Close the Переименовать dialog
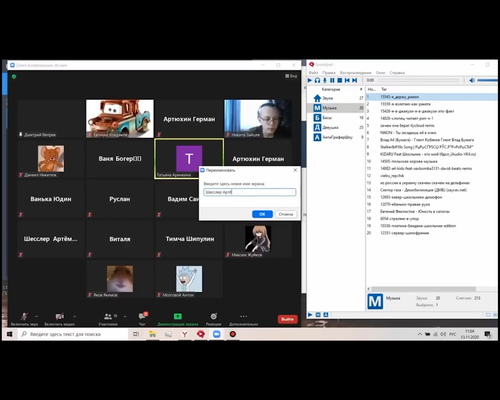 point(295,170)
